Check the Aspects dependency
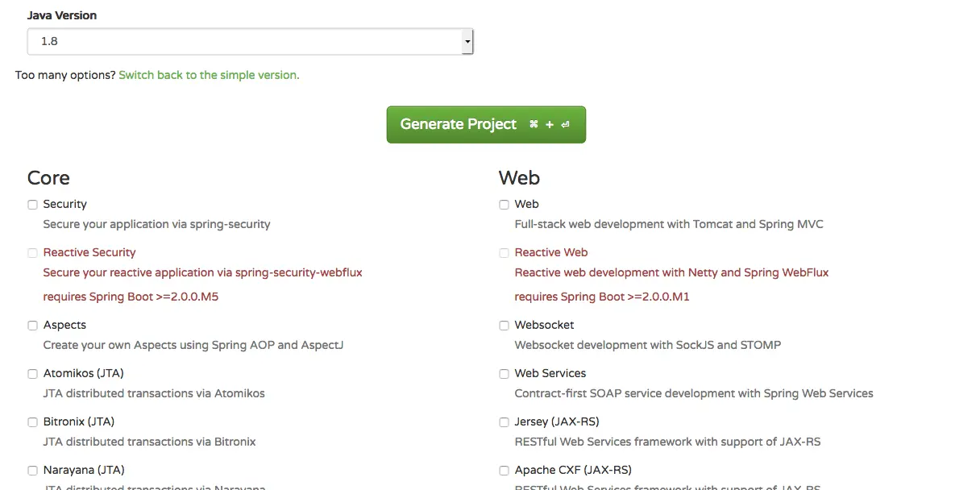Image resolution: width=980 pixels, height=490 pixels. point(33,326)
